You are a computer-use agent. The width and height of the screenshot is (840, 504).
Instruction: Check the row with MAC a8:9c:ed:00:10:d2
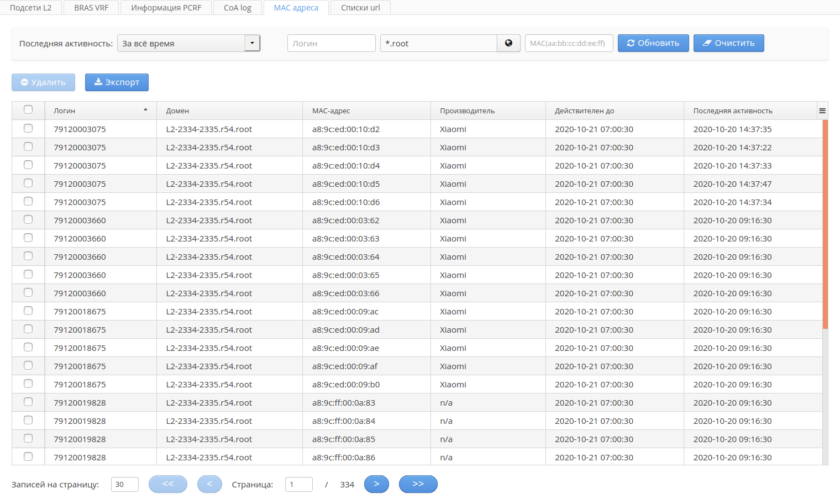(28, 129)
